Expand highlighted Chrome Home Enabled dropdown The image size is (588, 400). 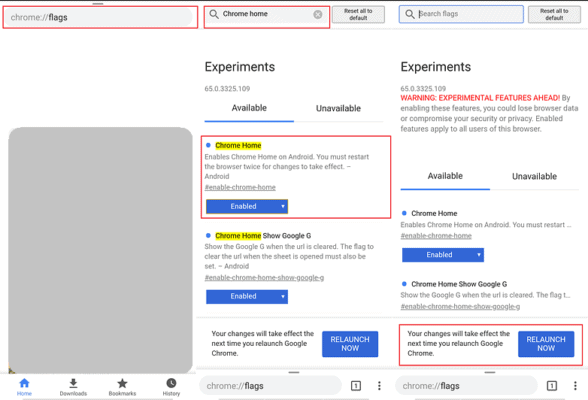pos(247,206)
